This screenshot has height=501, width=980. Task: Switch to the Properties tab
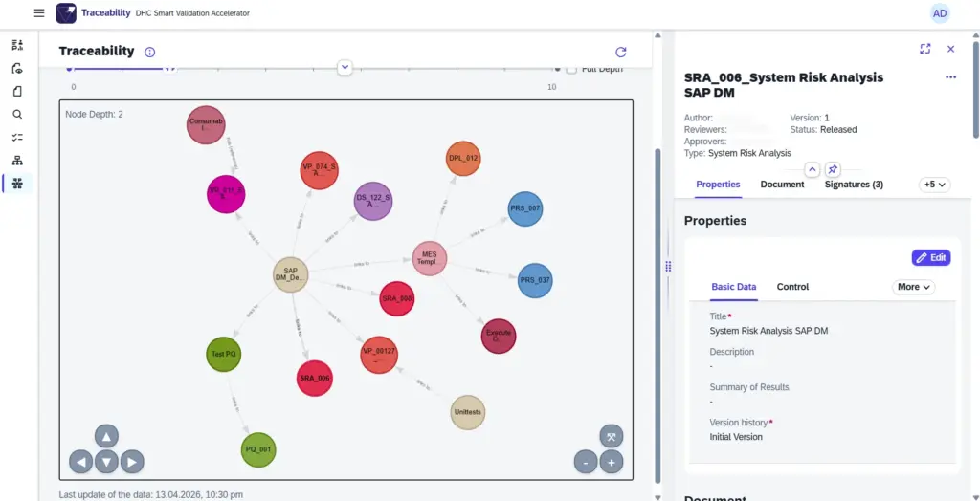(x=718, y=185)
